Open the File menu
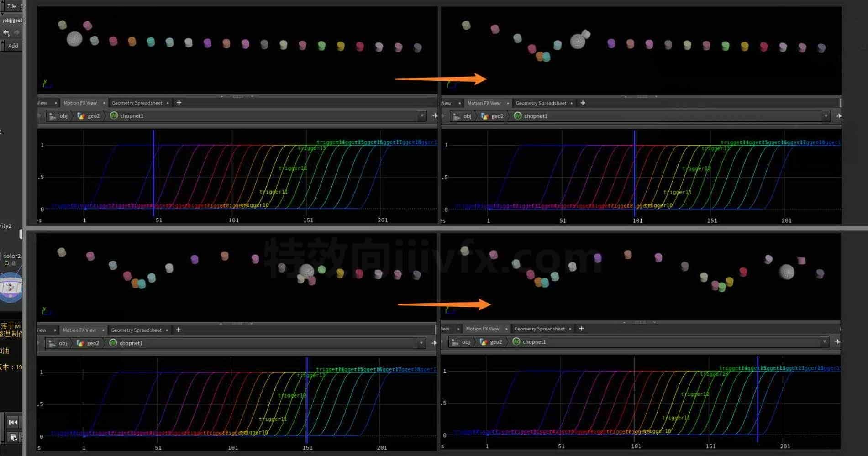 11,6
